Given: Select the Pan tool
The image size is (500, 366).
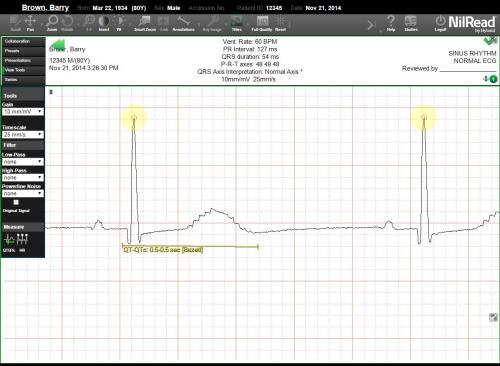Looking at the screenshot, I should point(30,23).
